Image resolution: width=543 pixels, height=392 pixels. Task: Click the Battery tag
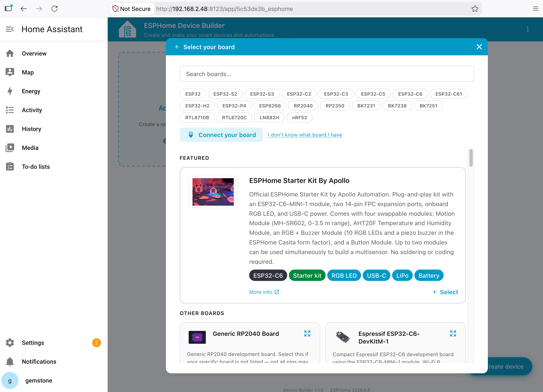pyautogui.click(x=429, y=276)
